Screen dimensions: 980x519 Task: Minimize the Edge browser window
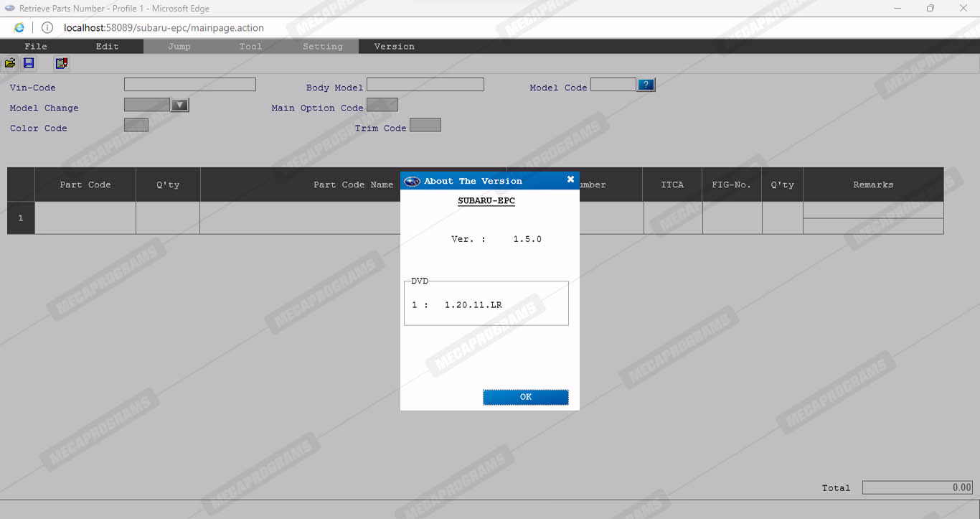click(x=897, y=8)
